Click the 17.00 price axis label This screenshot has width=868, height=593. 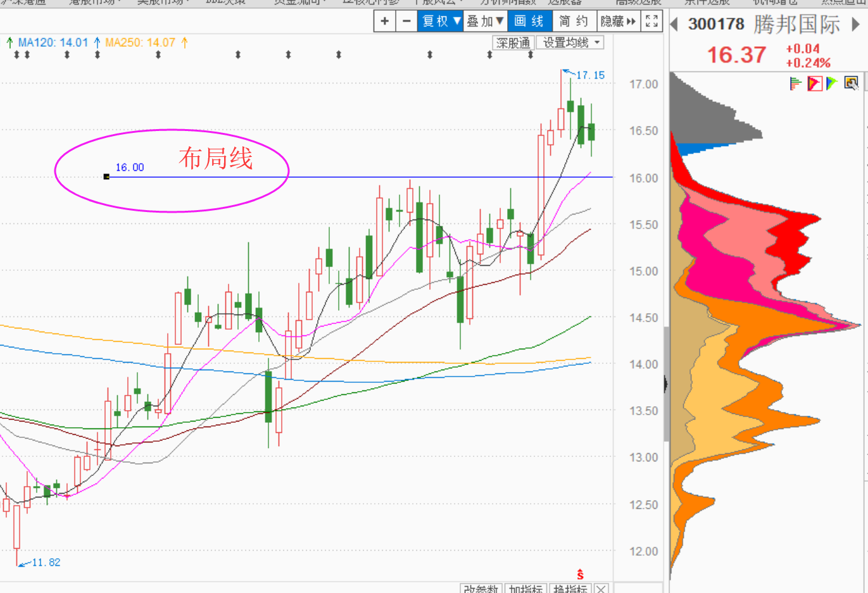pyautogui.click(x=643, y=84)
